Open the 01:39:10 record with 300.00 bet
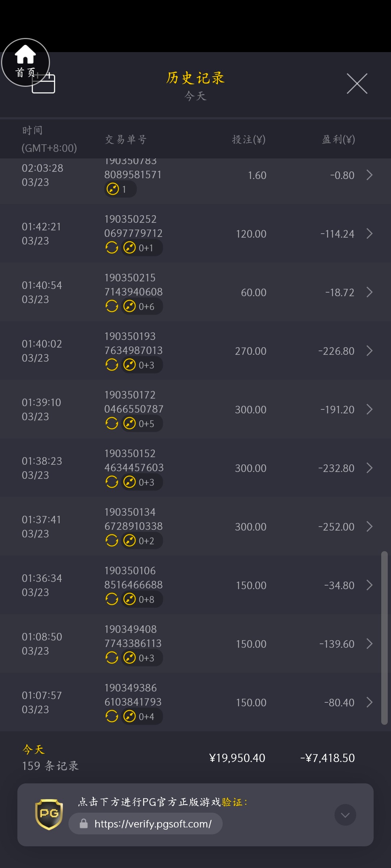The height and width of the screenshot is (868, 391). point(195,409)
